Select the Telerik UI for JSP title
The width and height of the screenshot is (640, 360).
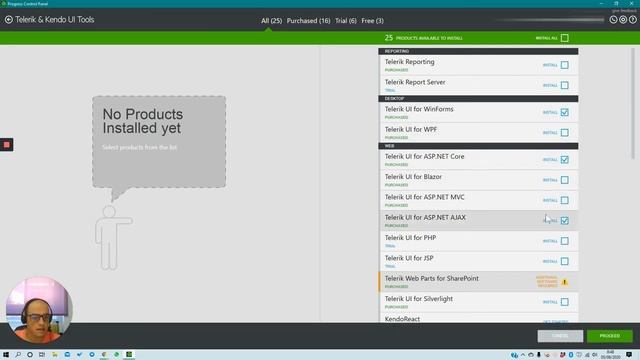[x=409, y=258]
